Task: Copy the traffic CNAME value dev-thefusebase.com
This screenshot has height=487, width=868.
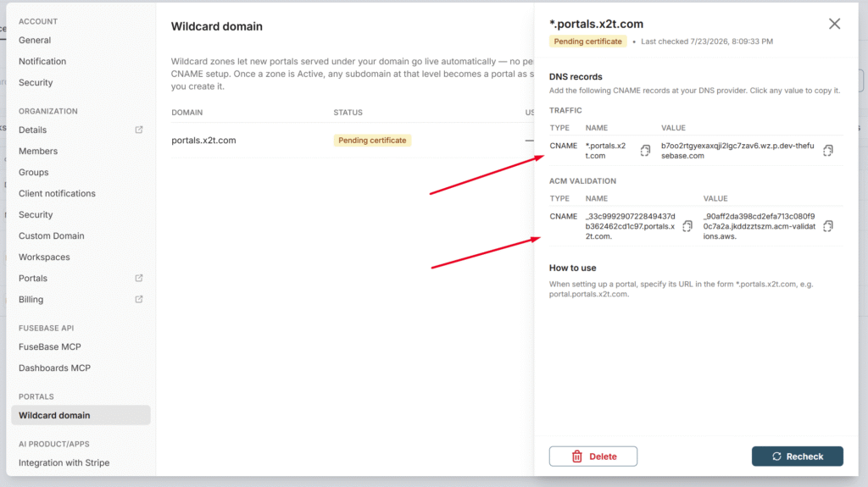Action: click(x=827, y=151)
